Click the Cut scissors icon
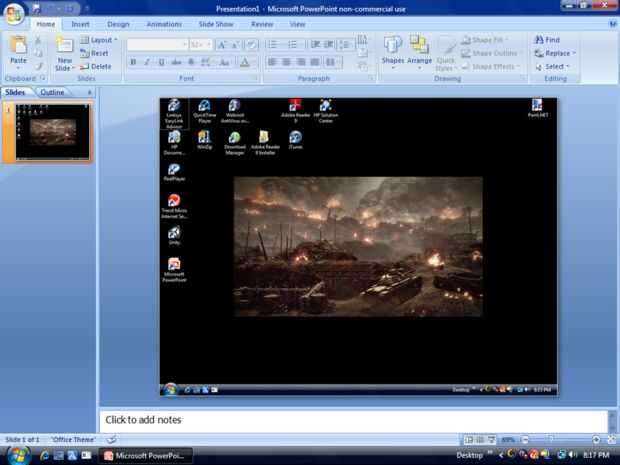The width and height of the screenshot is (620, 465). click(x=38, y=40)
